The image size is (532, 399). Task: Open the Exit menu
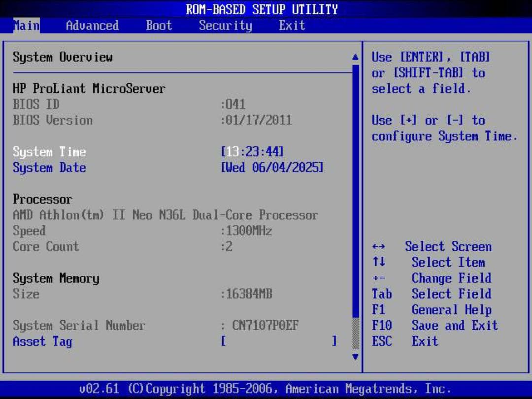(292, 26)
